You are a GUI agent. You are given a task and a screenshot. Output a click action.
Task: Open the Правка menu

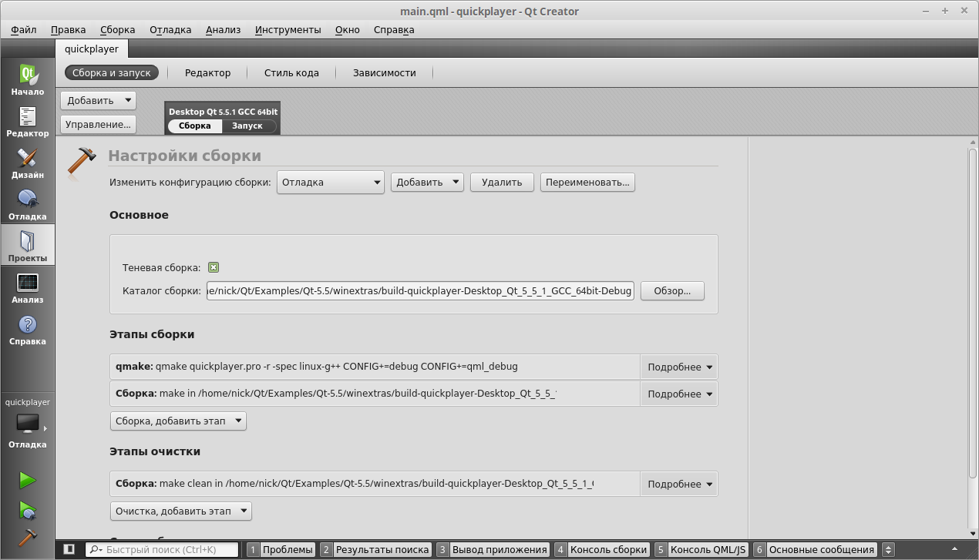(68, 29)
